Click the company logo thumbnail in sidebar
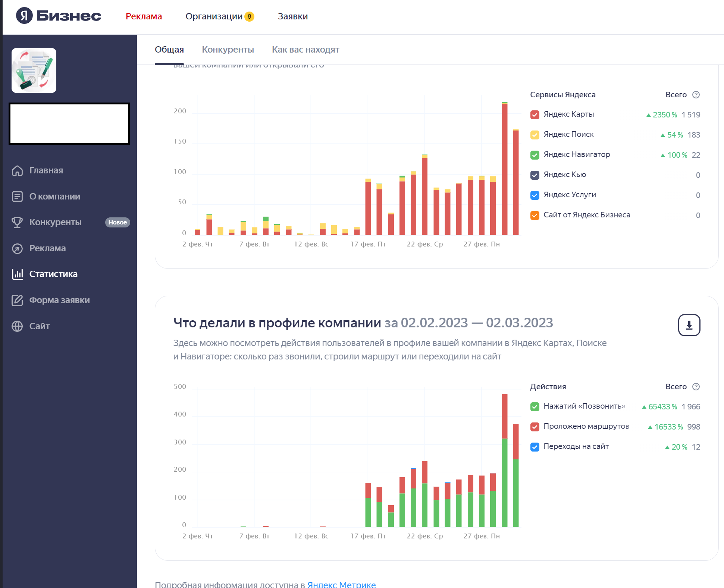Image resolution: width=724 pixels, height=588 pixels. coord(34,70)
